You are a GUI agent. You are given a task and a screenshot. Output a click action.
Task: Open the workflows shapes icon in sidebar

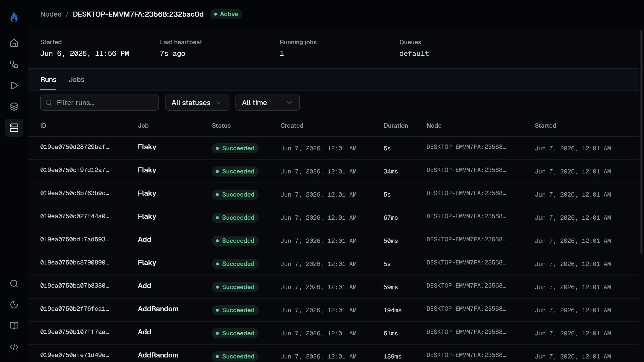tap(14, 64)
